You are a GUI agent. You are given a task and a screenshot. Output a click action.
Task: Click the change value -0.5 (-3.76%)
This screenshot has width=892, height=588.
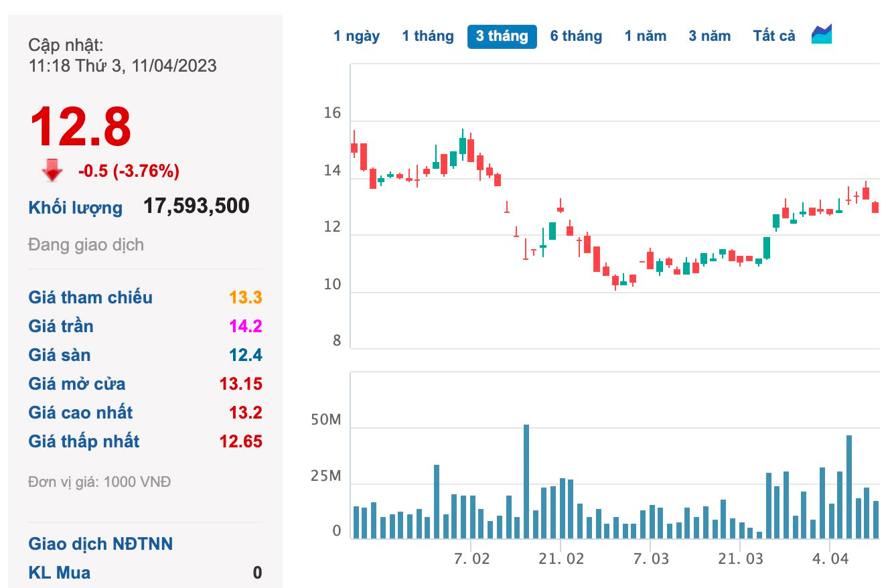tap(129, 171)
